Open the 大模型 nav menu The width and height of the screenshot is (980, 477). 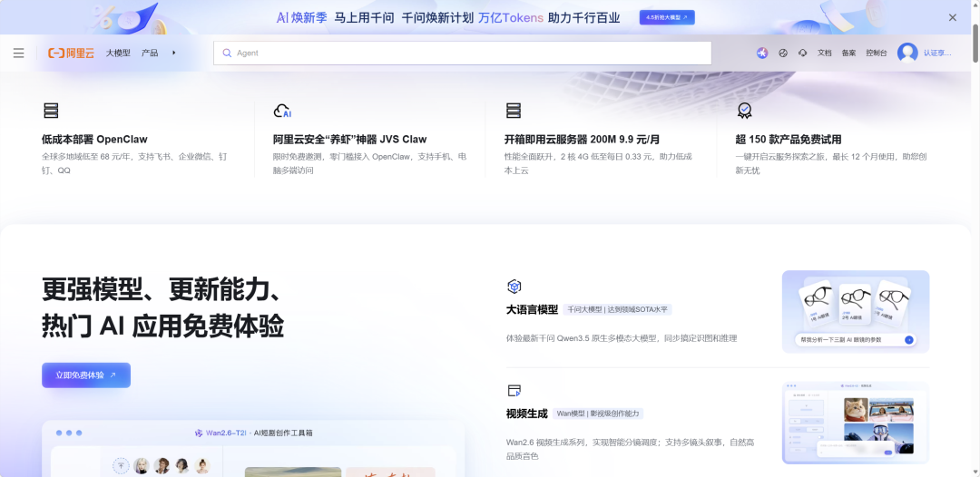(118, 54)
